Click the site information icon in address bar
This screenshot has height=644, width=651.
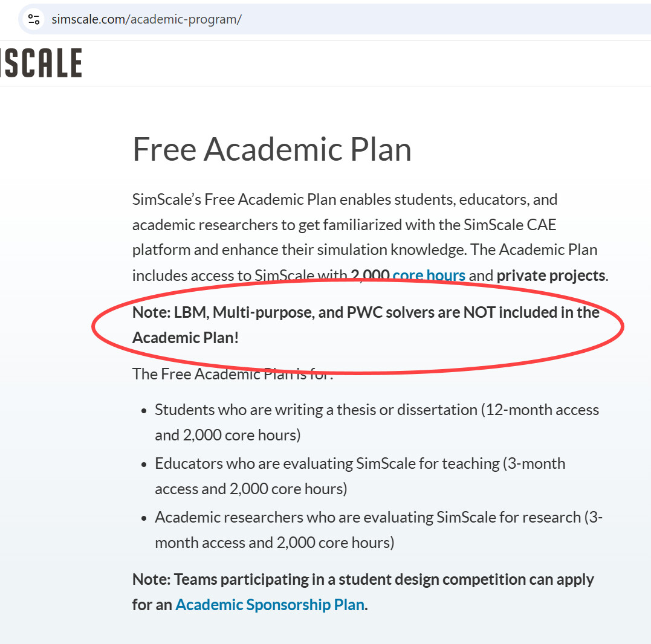coord(34,19)
